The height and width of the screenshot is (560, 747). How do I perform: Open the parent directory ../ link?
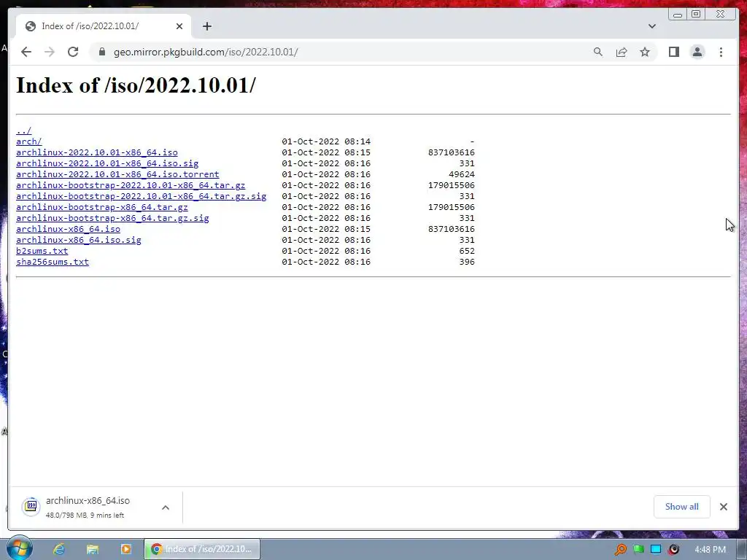[x=24, y=131]
